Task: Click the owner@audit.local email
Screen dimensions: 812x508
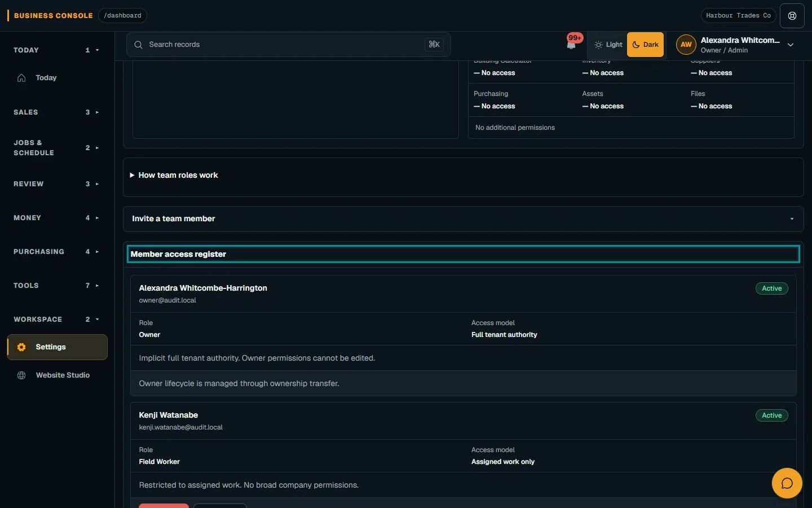Action: click(167, 301)
